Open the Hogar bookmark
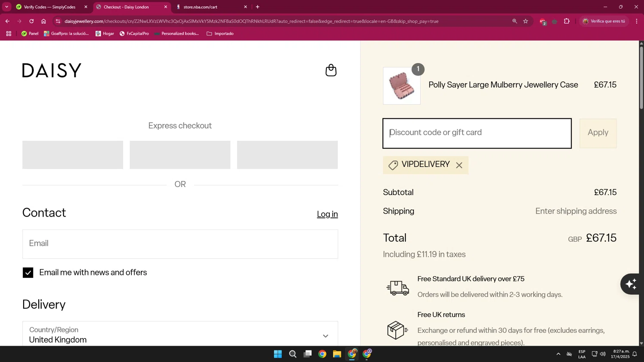Viewport: 644px width, 362px height. [x=105, y=33]
